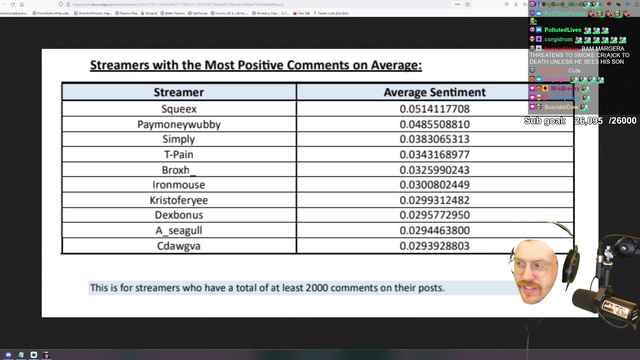Select the 'A_seagull' table cell
Viewport: 640px width, 360px height.
tap(179, 230)
